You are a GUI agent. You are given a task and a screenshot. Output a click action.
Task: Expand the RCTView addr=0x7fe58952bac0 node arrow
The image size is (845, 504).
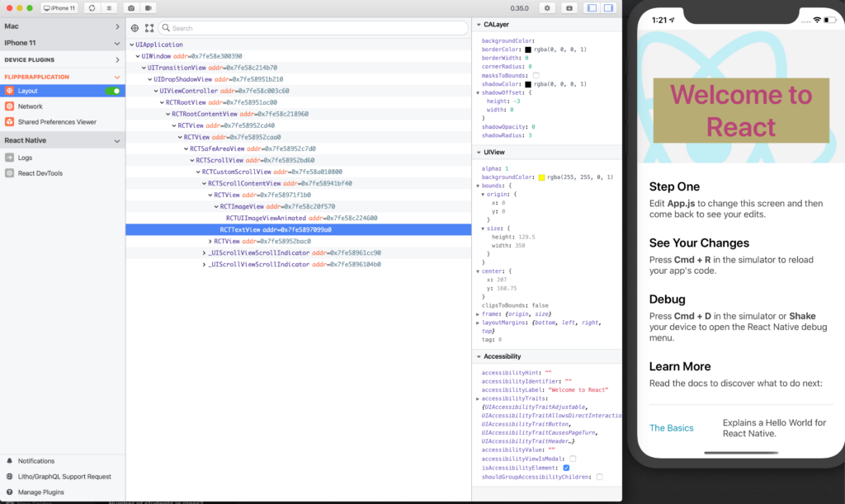pyautogui.click(x=210, y=241)
